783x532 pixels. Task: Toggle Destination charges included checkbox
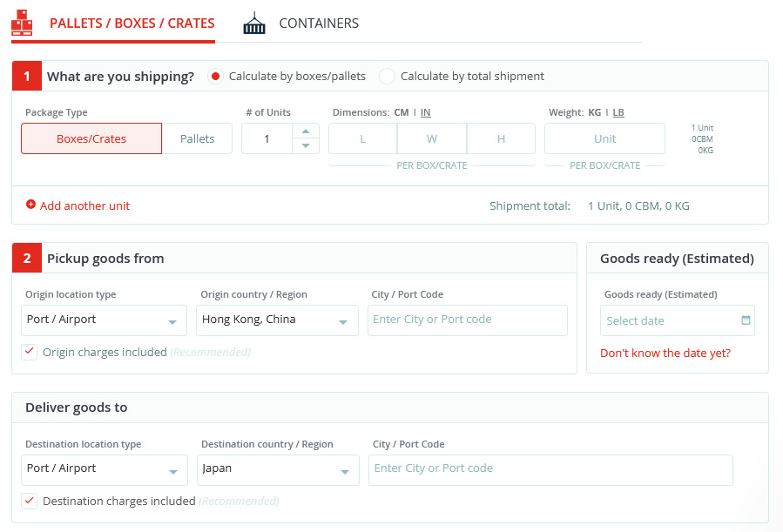pos(30,501)
